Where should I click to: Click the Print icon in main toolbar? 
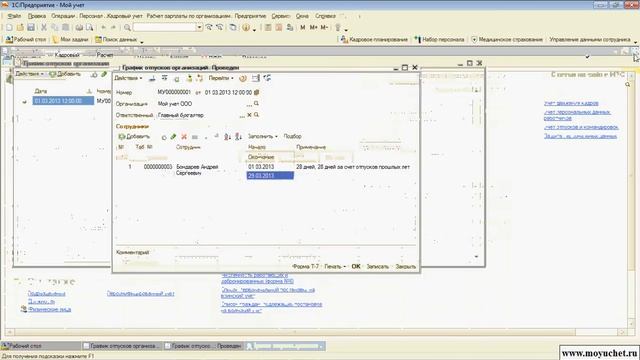pos(79,27)
